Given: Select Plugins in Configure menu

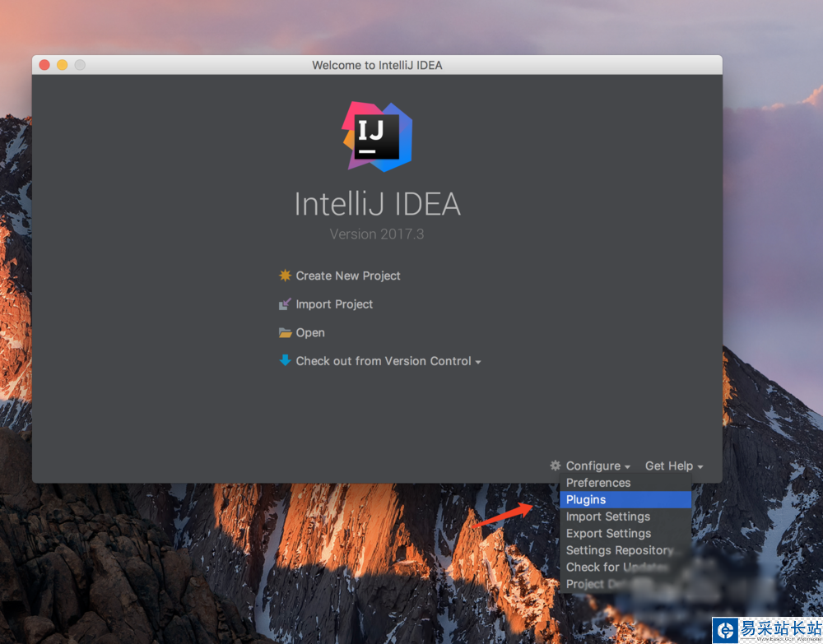Looking at the screenshot, I should 625,499.
